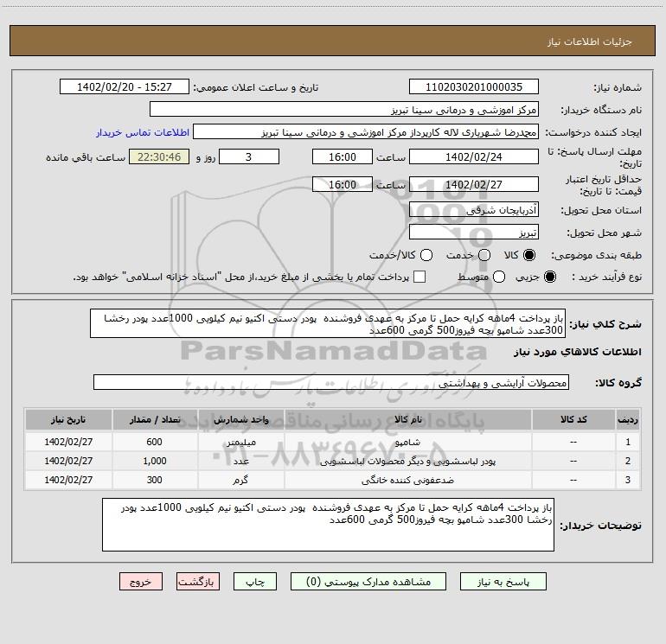Click the بازگشت back button
The width and height of the screenshot is (666, 644).
[198, 581]
